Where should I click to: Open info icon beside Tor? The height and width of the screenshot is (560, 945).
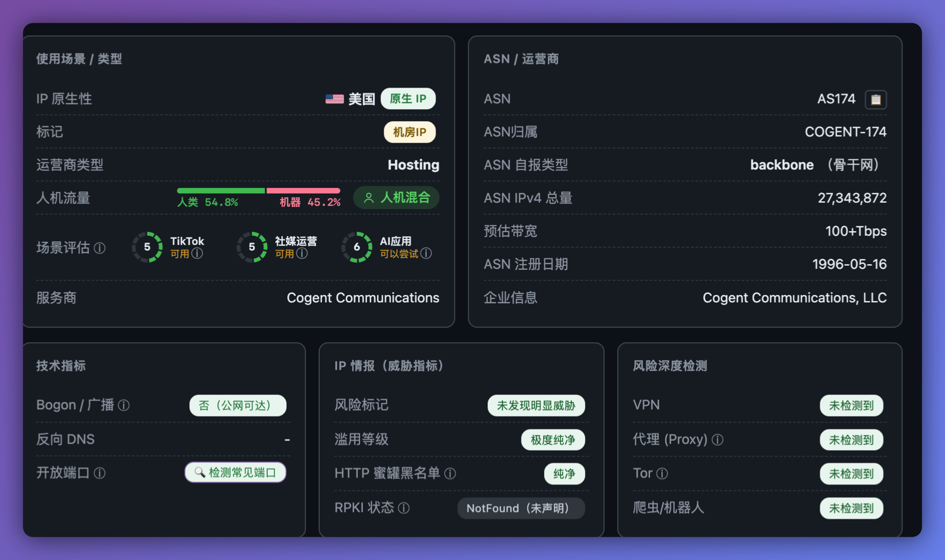(x=663, y=473)
